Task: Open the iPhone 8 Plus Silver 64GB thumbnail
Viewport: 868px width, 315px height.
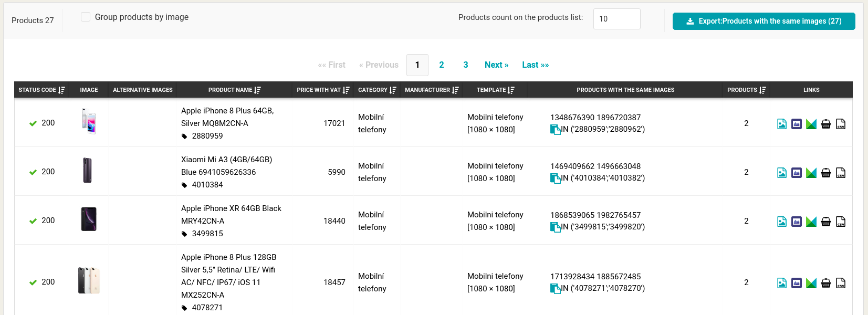Action: [89, 121]
